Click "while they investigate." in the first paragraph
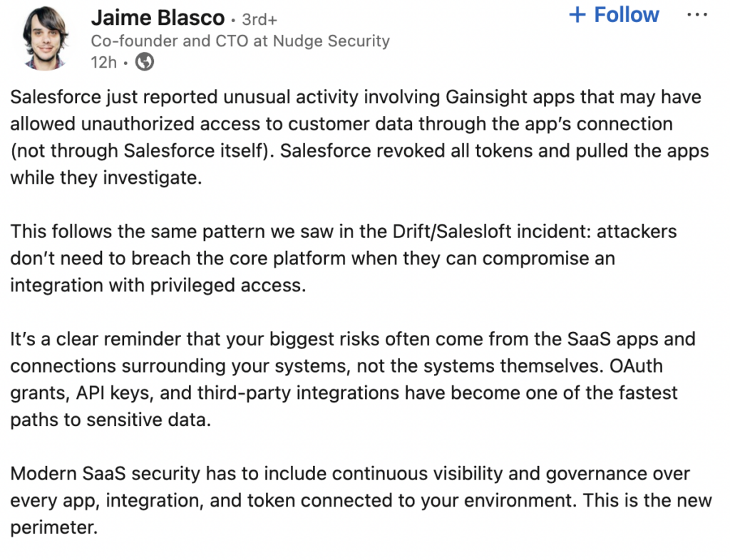Image resolution: width=730 pixels, height=560 pixels. [x=106, y=177]
